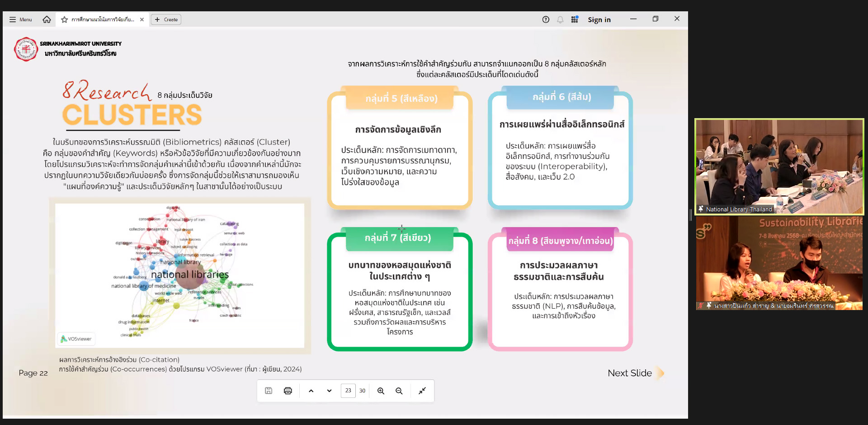This screenshot has width=868, height=425.
Task: Exit full screen with the collapse arrows icon
Action: (x=422, y=391)
